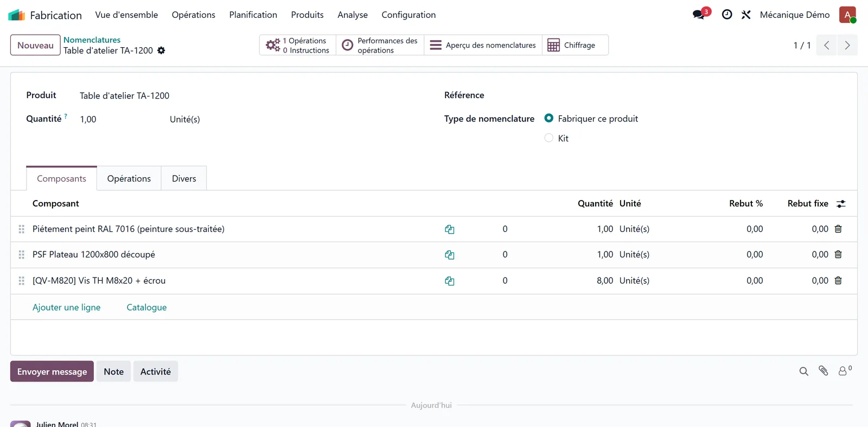Open the Planification menu

tap(253, 15)
